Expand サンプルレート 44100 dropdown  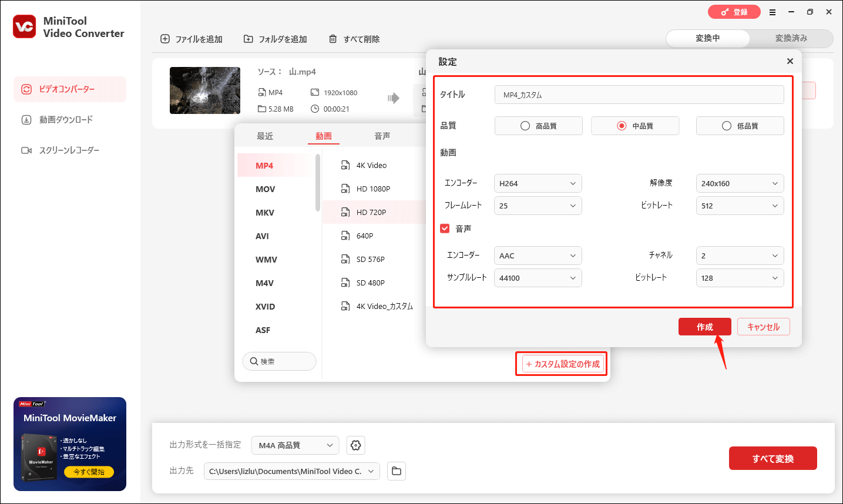[x=538, y=278]
